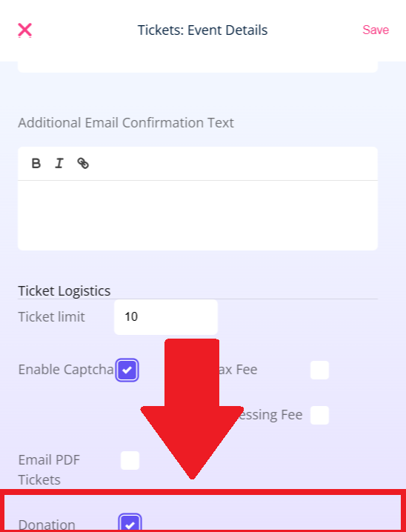This screenshot has width=406, height=532.
Task: Toggle italic formatting in the email text editor
Action: 59,163
